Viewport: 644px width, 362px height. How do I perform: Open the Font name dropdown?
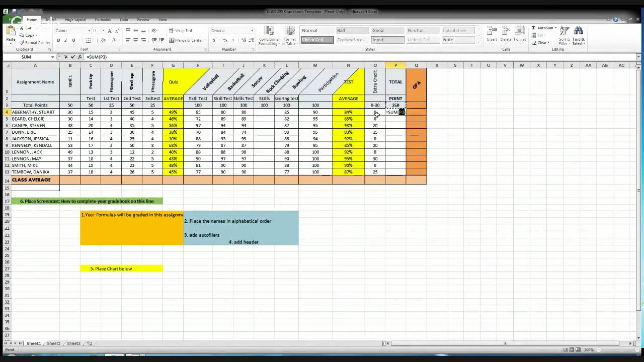pos(89,31)
